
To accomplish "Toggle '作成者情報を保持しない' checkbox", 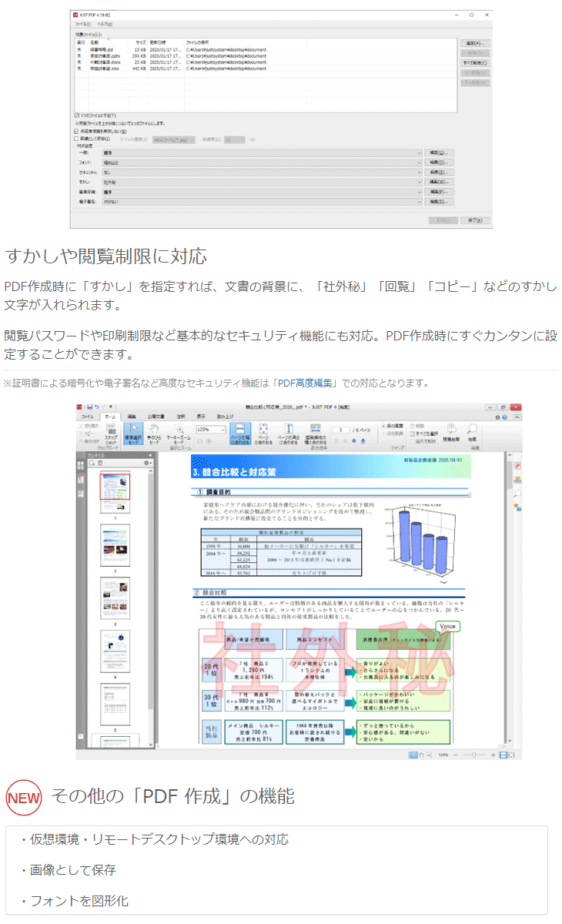I will point(77,131).
